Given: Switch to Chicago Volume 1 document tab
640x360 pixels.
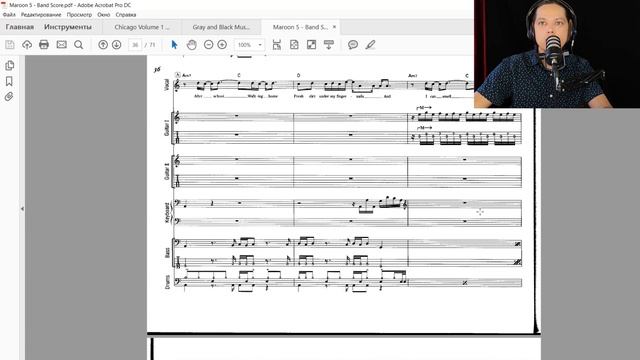Looking at the screenshot, I should coord(142,27).
